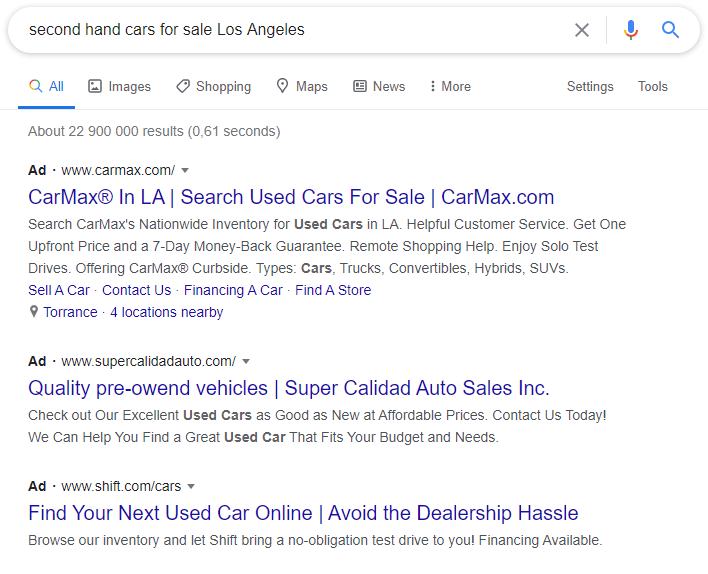
Task: Click the News newspaper icon
Action: pyautogui.click(x=359, y=86)
